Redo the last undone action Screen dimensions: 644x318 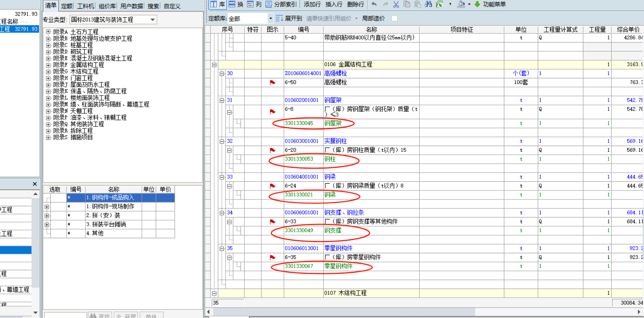pos(385,4)
